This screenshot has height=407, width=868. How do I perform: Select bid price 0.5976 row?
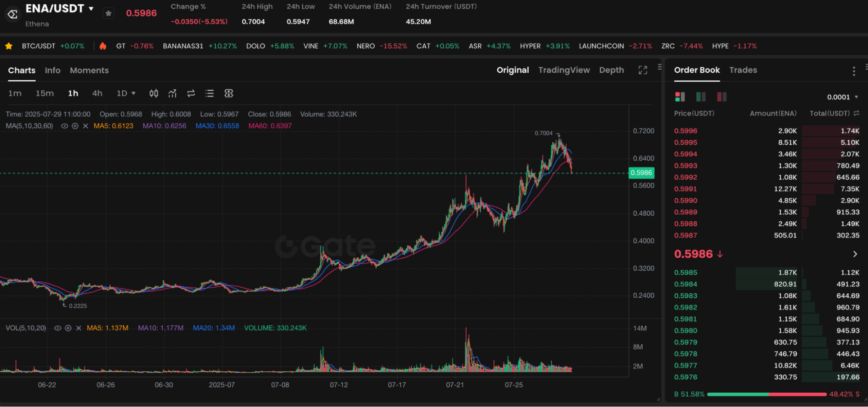tap(766, 377)
